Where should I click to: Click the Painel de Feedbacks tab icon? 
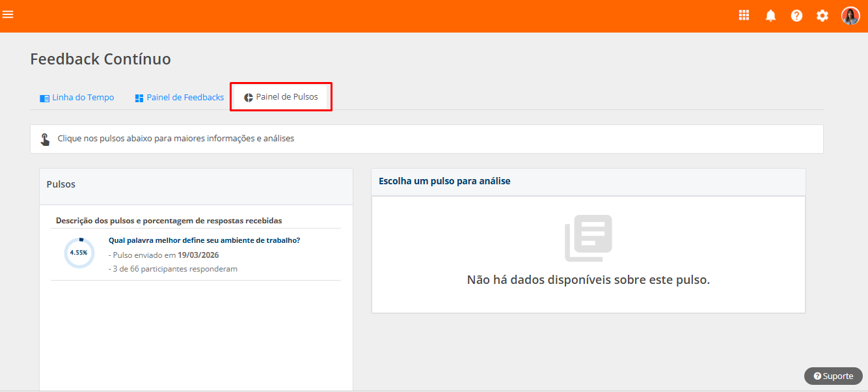coord(139,98)
